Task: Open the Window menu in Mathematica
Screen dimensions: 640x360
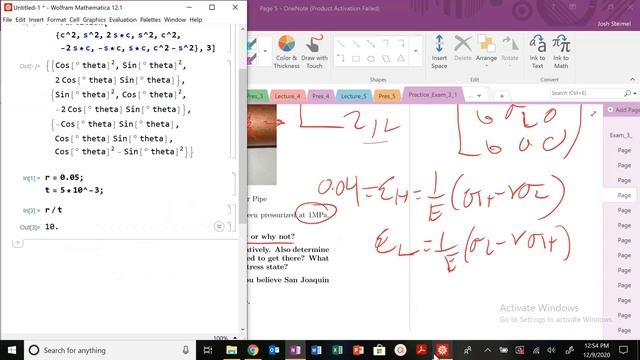Action: [175, 20]
